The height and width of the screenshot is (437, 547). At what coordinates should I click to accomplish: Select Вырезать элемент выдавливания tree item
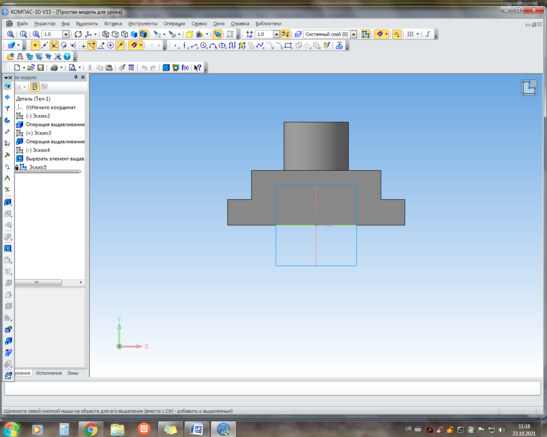pos(55,159)
